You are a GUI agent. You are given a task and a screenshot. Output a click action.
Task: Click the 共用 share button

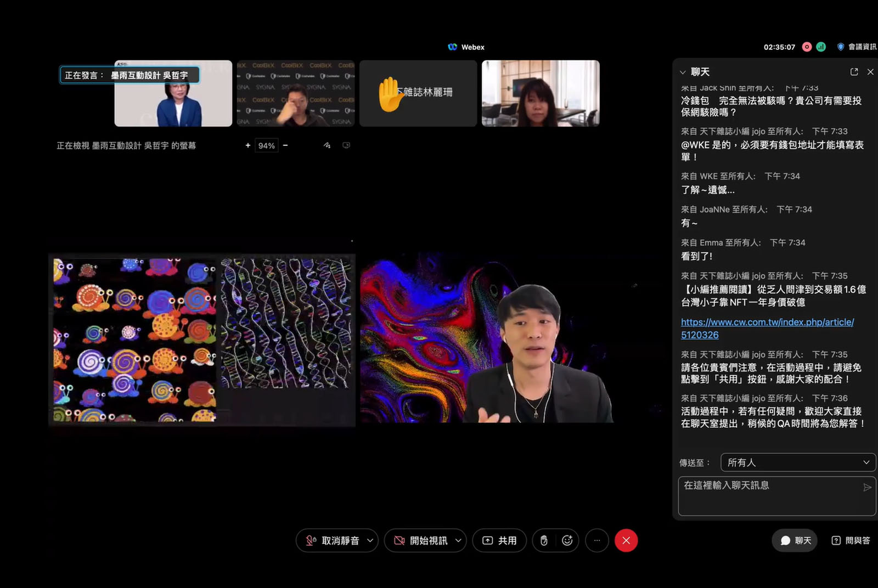[499, 541]
